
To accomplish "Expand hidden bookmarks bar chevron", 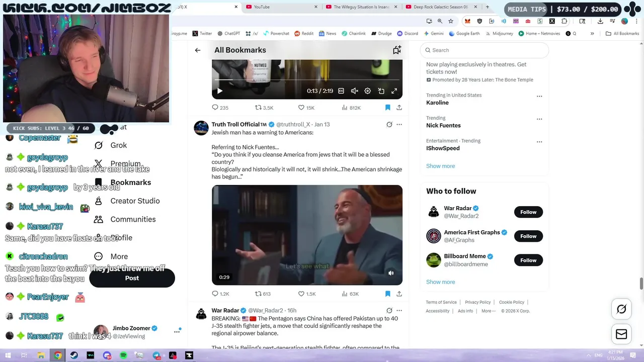I will (592, 34).
